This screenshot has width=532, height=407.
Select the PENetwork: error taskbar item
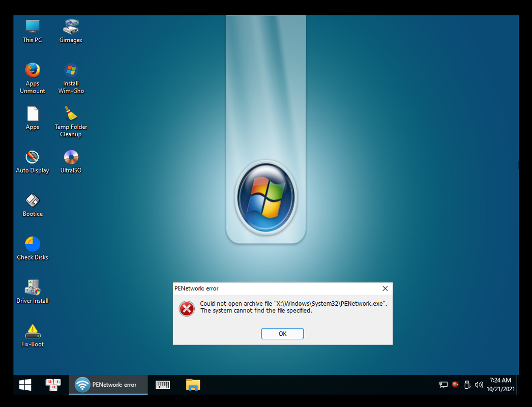pyautogui.click(x=108, y=385)
